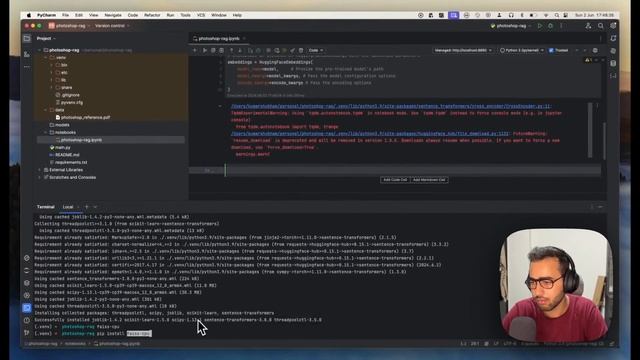
Task: Open main.py in project tree
Action: pos(62,147)
